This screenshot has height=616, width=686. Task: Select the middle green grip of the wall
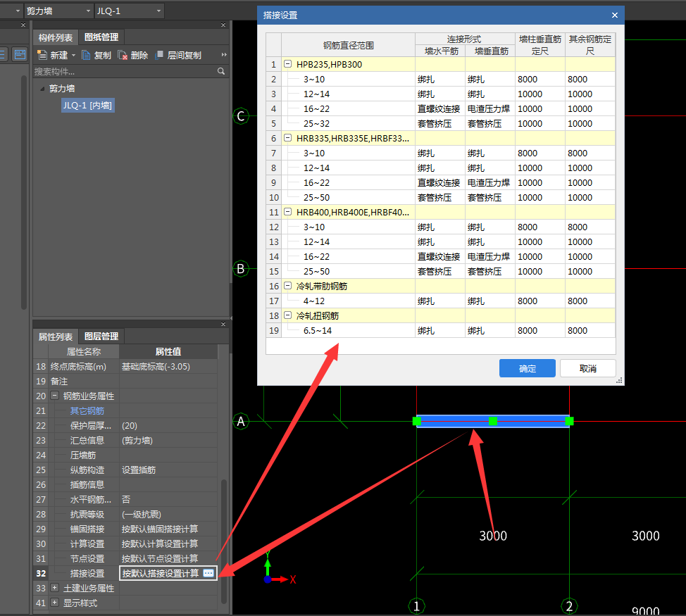pyautogui.click(x=493, y=421)
